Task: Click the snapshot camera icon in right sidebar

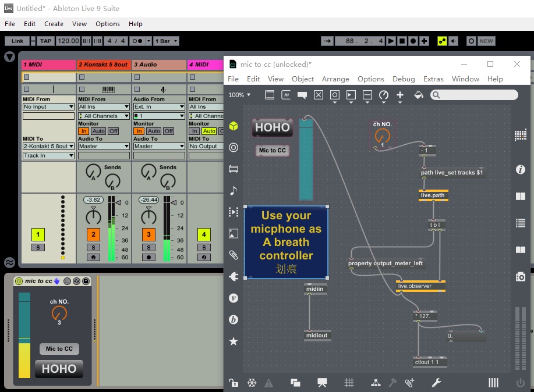Action: click(x=520, y=277)
